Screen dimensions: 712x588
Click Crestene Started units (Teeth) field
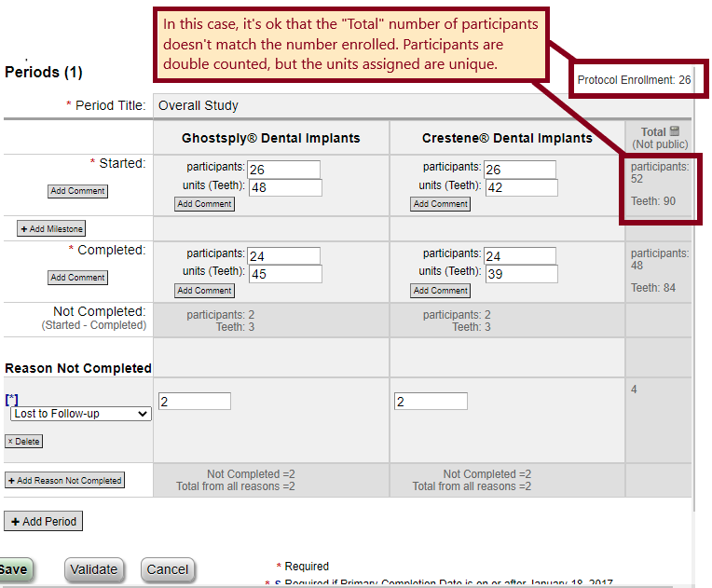click(521, 187)
